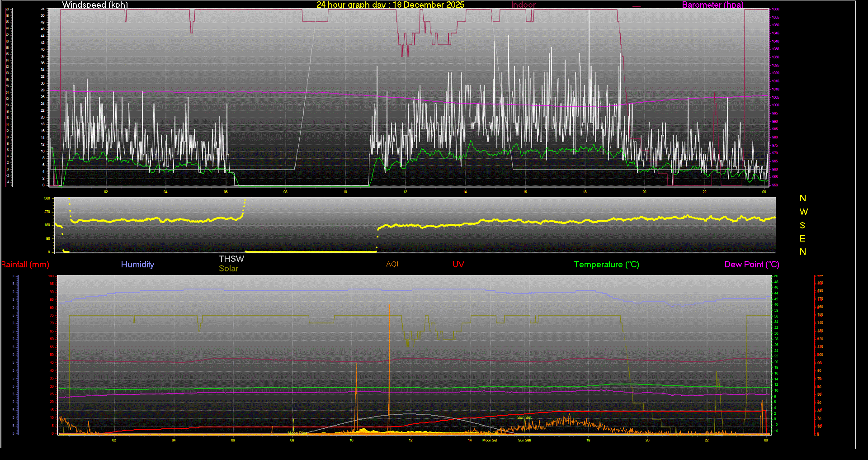Click the N compass label on the right

[x=803, y=198]
